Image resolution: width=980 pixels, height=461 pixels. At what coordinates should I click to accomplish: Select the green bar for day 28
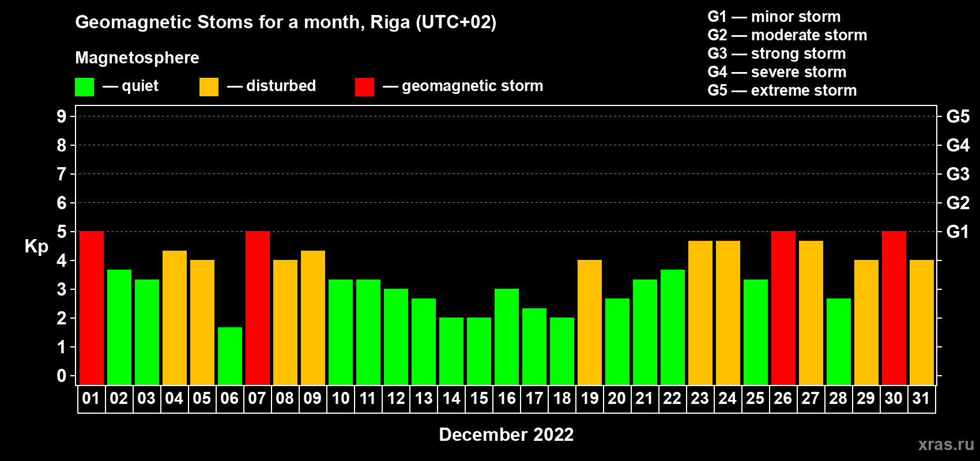coord(839,342)
